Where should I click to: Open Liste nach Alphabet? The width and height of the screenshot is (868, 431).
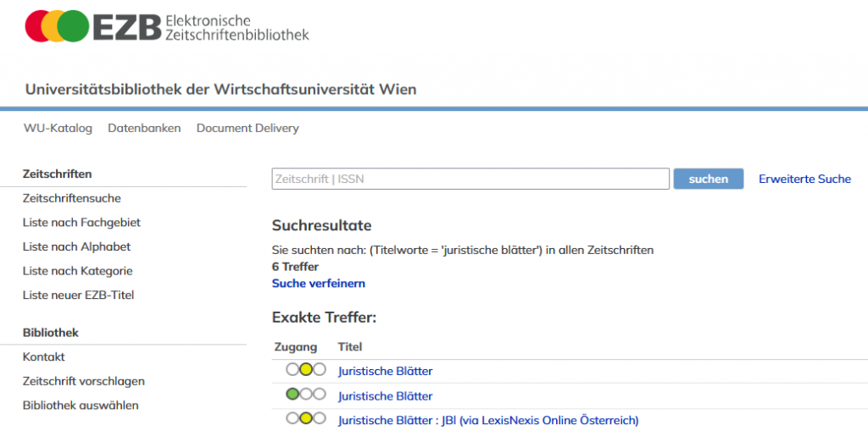76,246
